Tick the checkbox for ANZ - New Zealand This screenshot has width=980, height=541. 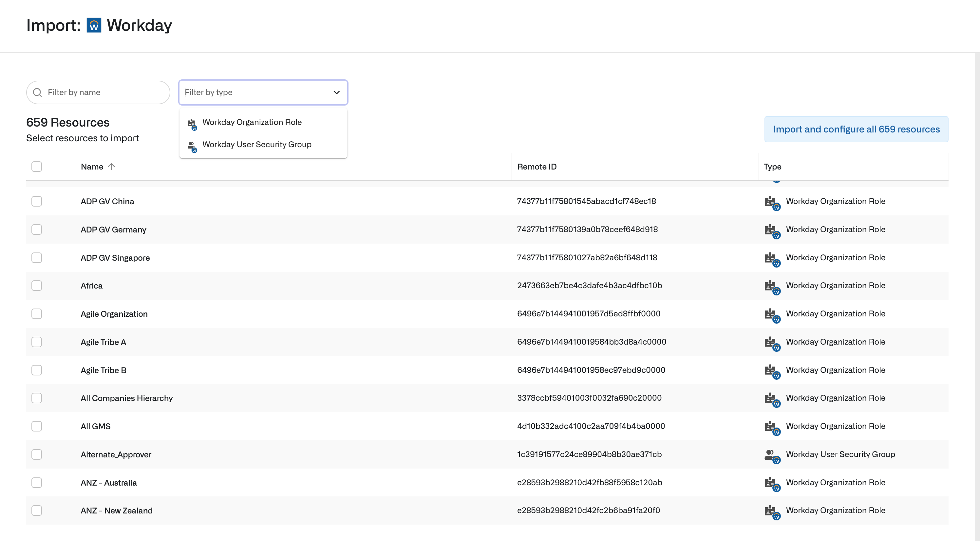pos(37,511)
